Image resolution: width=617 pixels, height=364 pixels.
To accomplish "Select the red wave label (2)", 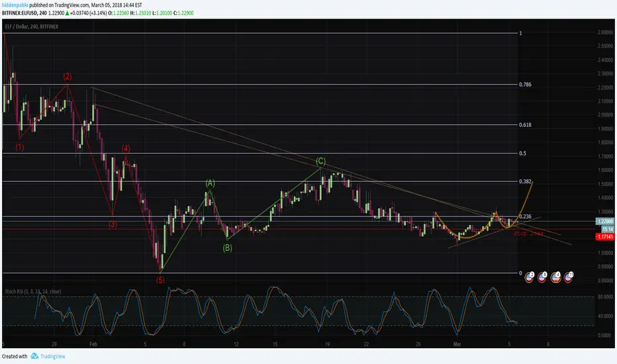I will click(68, 76).
